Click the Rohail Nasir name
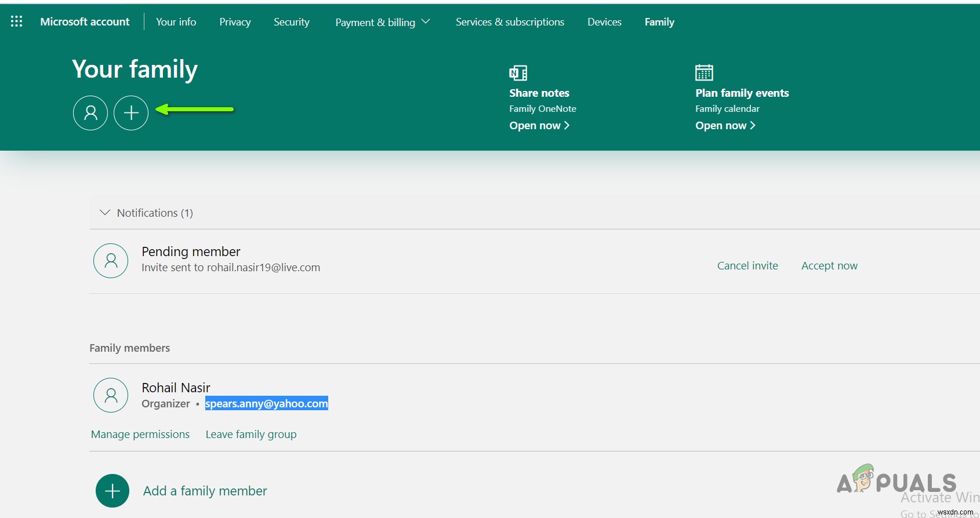Image resolution: width=980 pixels, height=518 pixels. (176, 388)
